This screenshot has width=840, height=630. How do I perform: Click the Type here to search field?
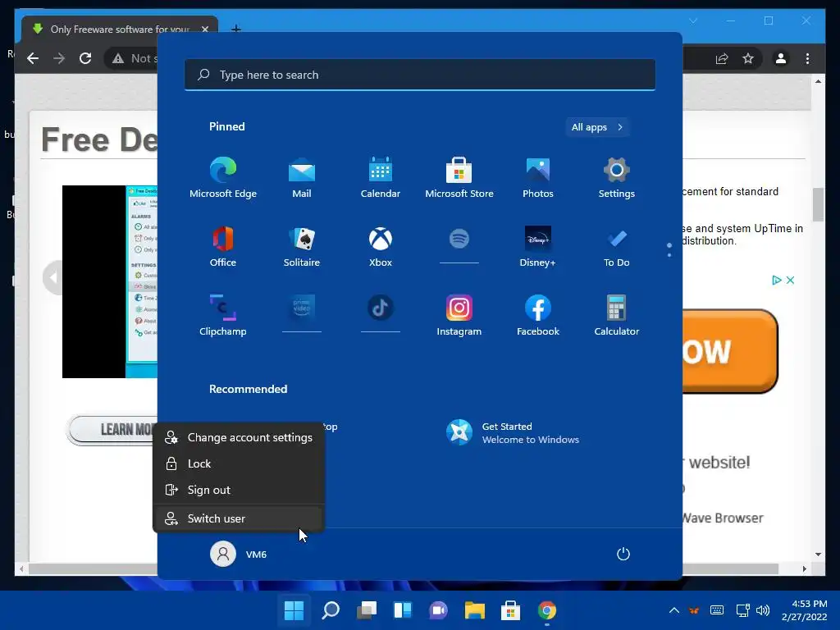point(420,75)
